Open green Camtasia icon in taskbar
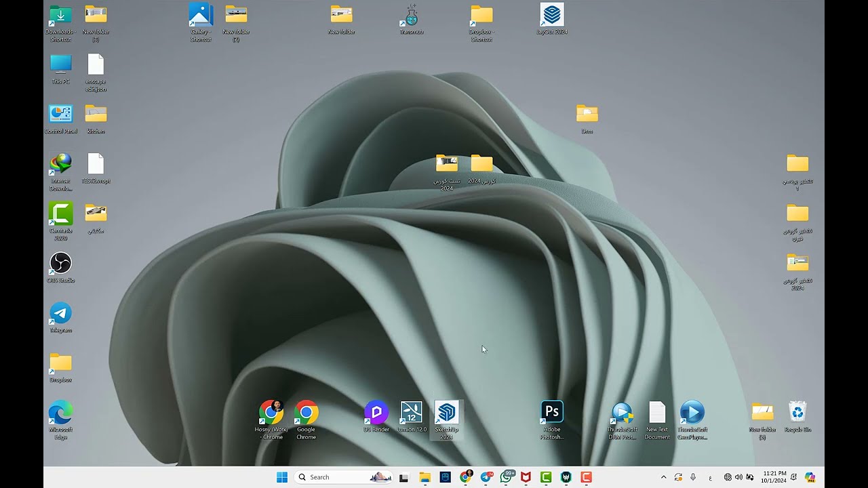This screenshot has width=868, height=488. pyautogui.click(x=546, y=477)
